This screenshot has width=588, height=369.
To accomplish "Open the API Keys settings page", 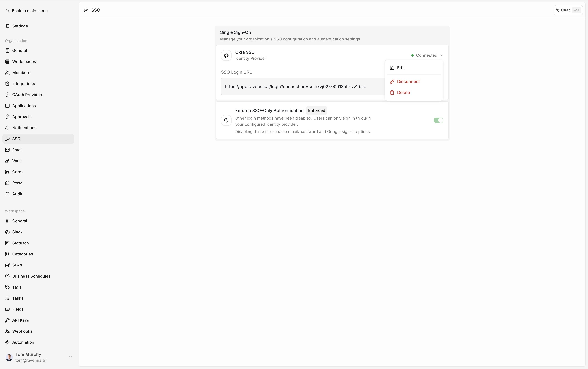I will tap(38, 320).
